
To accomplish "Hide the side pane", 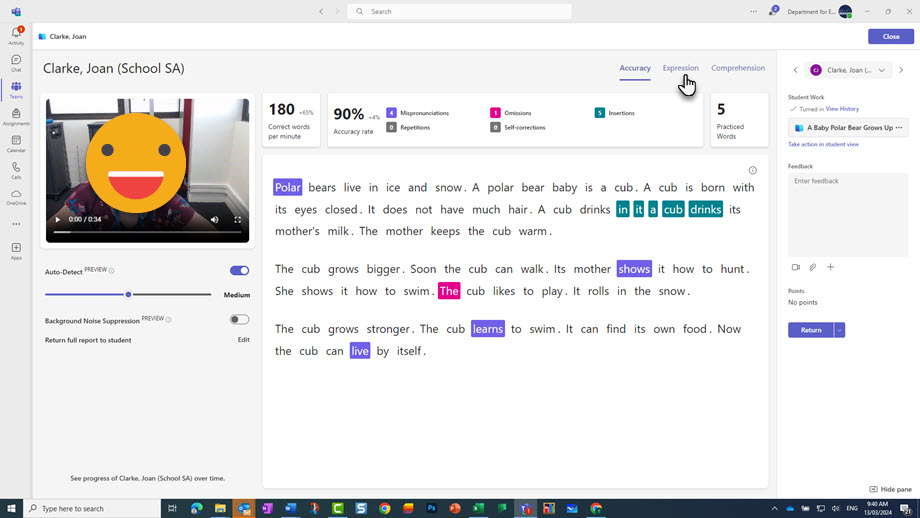I will pyautogui.click(x=891, y=489).
